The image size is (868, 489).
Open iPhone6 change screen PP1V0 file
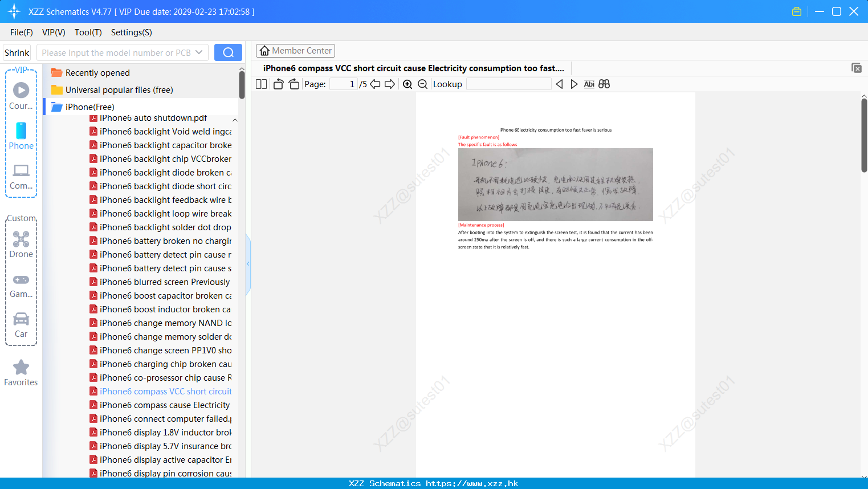click(x=161, y=351)
